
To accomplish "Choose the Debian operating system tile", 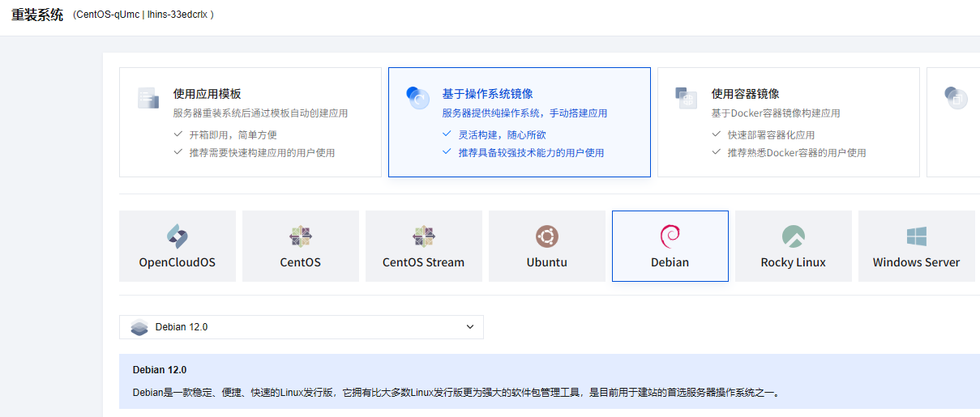I will (x=670, y=246).
